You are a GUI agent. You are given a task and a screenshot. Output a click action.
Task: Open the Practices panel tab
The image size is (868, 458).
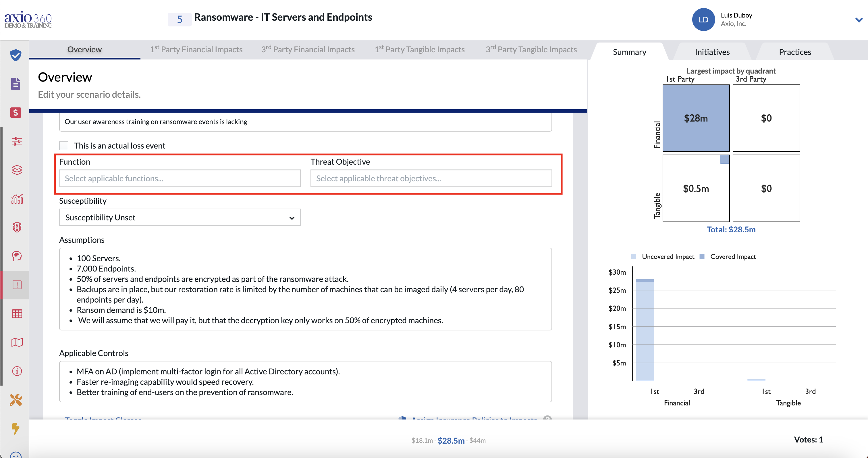click(795, 52)
